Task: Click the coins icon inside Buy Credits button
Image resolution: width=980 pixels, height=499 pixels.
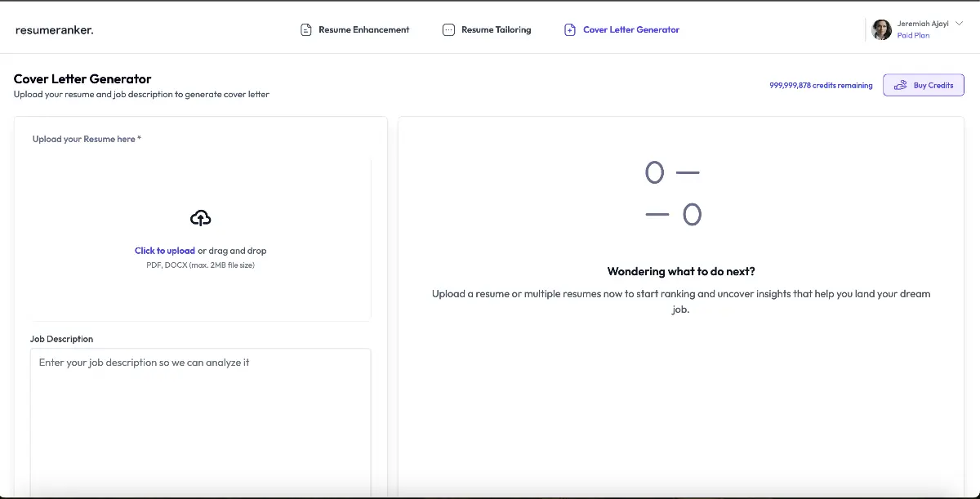Action: tap(900, 84)
